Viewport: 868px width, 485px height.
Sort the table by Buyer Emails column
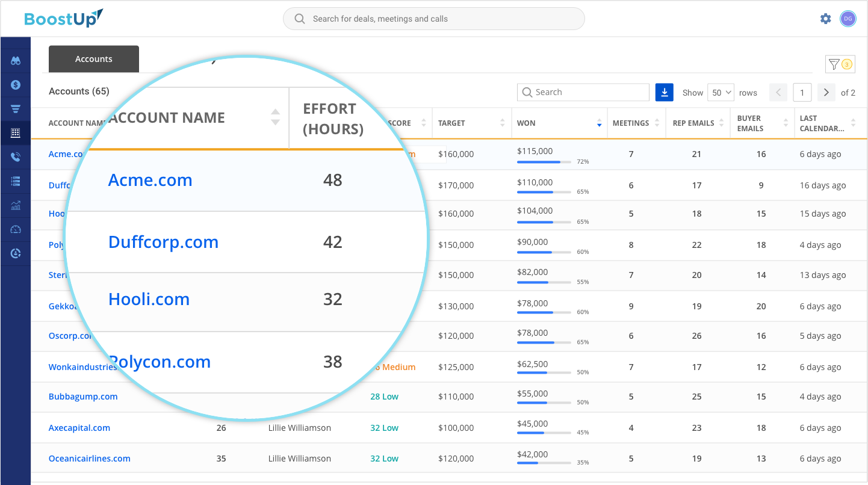pos(786,123)
